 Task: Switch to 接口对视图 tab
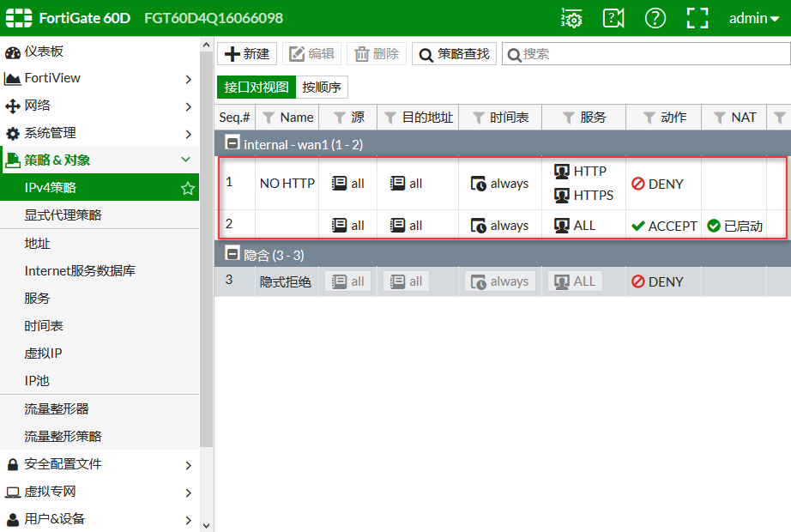(257, 88)
